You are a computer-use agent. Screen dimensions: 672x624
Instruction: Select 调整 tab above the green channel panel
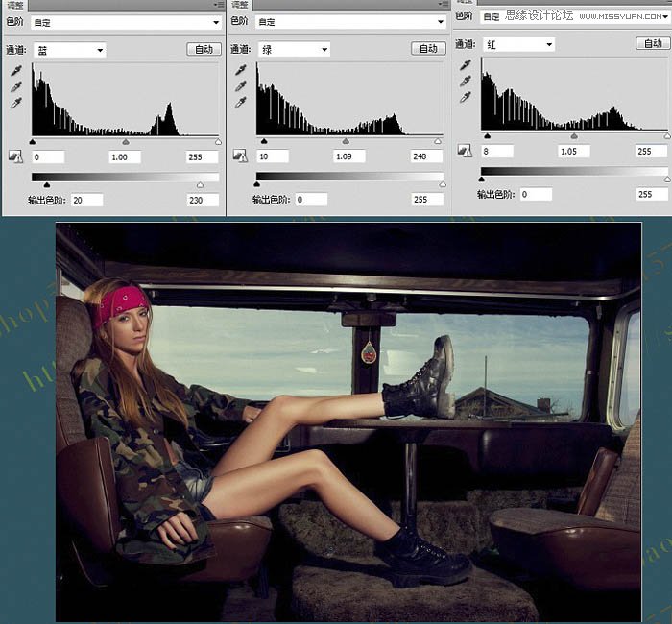tap(238, 5)
